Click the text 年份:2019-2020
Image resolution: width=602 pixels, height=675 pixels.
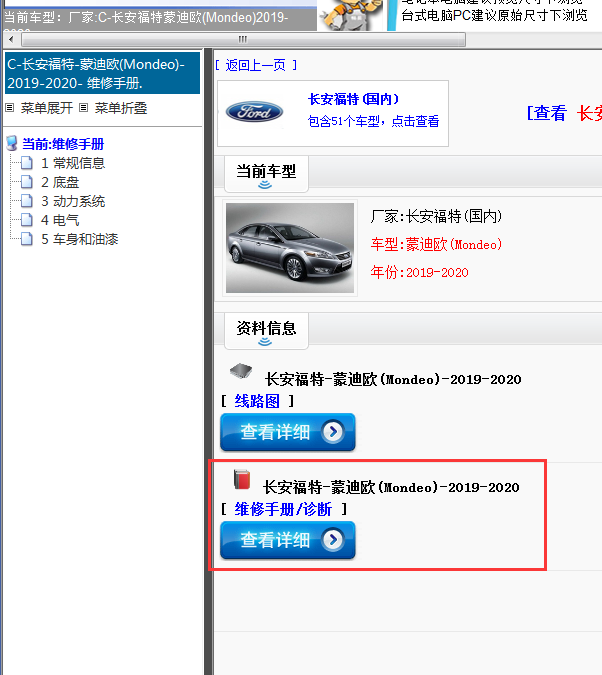419,272
